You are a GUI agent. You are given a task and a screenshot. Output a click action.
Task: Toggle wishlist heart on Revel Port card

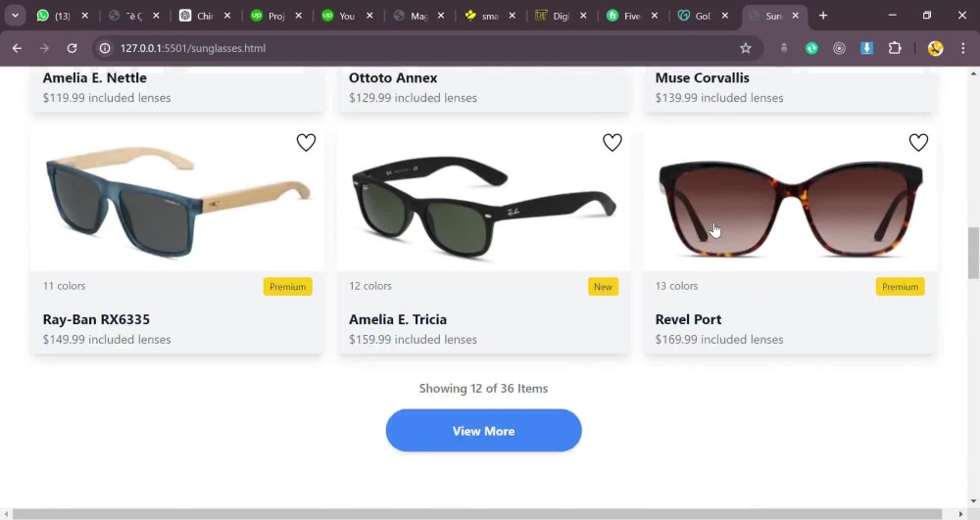click(x=918, y=142)
